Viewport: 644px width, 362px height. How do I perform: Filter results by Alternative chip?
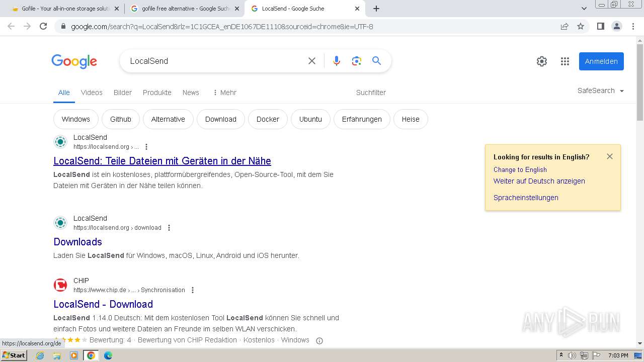[168, 119]
